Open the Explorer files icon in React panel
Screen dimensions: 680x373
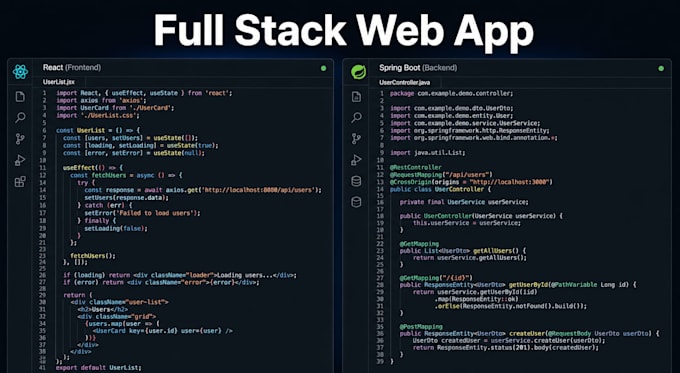[x=20, y=96]
